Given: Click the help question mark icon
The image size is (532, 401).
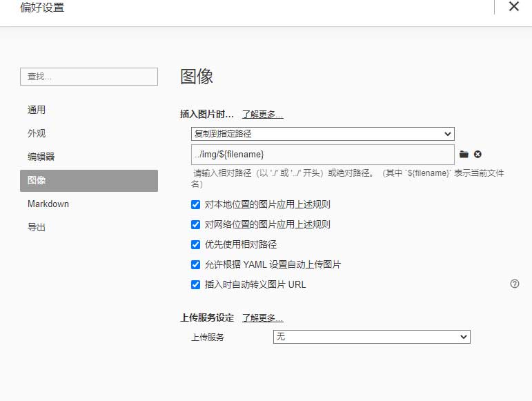Looking at the screenshot, I should pos(514,284).
